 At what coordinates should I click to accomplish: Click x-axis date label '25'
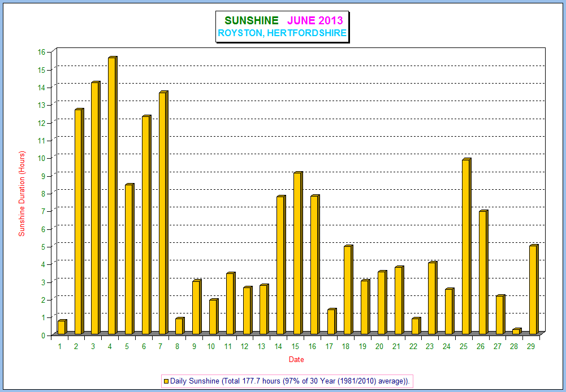coord(464,347)
